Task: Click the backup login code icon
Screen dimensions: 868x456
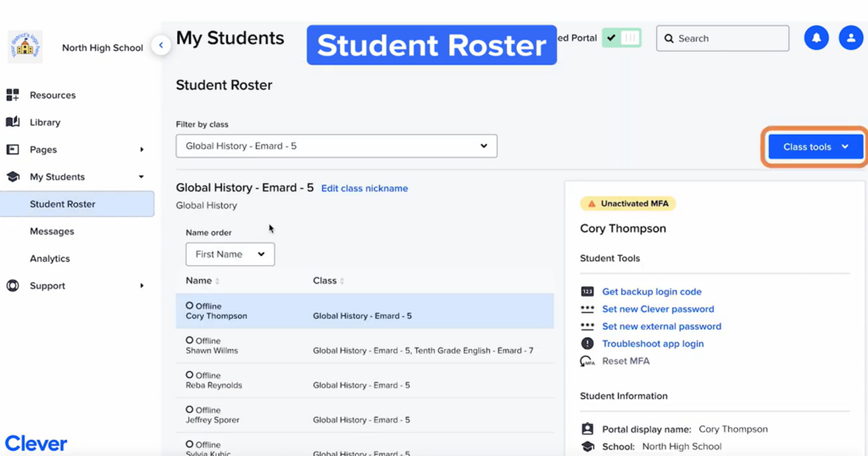Action: [x=587, y=292]
